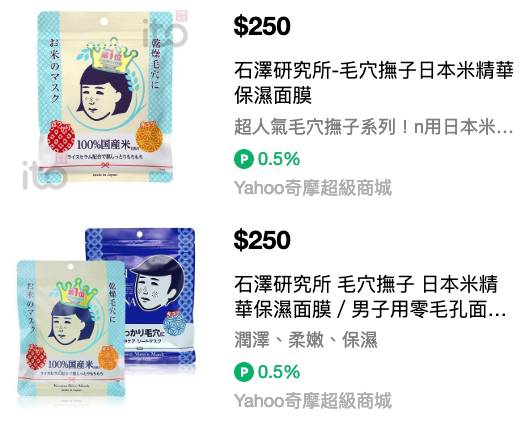Open the first product's rice mask thumbnail
Viewport: 532px width, 422px height.
point(105,97)
